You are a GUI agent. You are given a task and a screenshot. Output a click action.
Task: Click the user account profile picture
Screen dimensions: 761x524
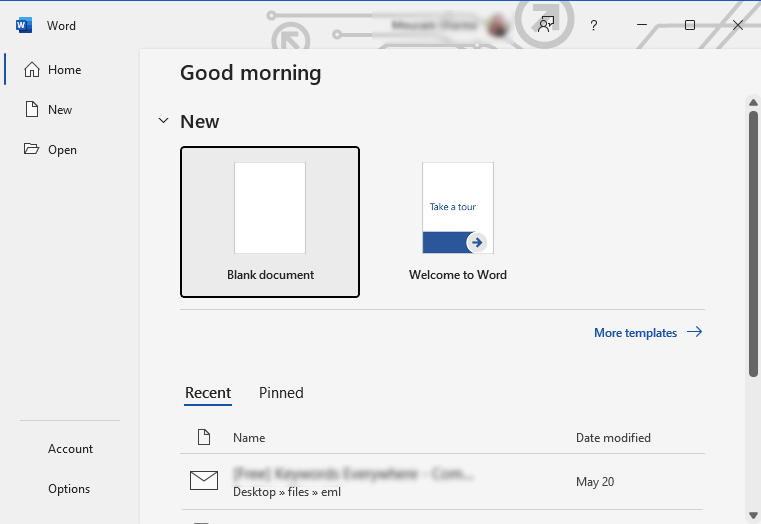497,25
